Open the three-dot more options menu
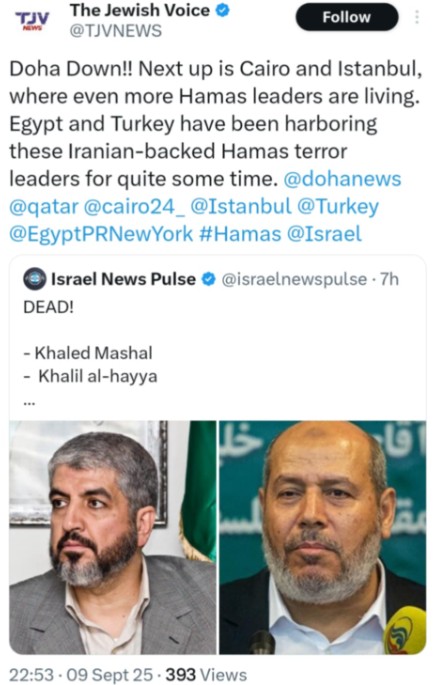Image resolution: width=435 pixels, height=685 pixels. (417, 17)
